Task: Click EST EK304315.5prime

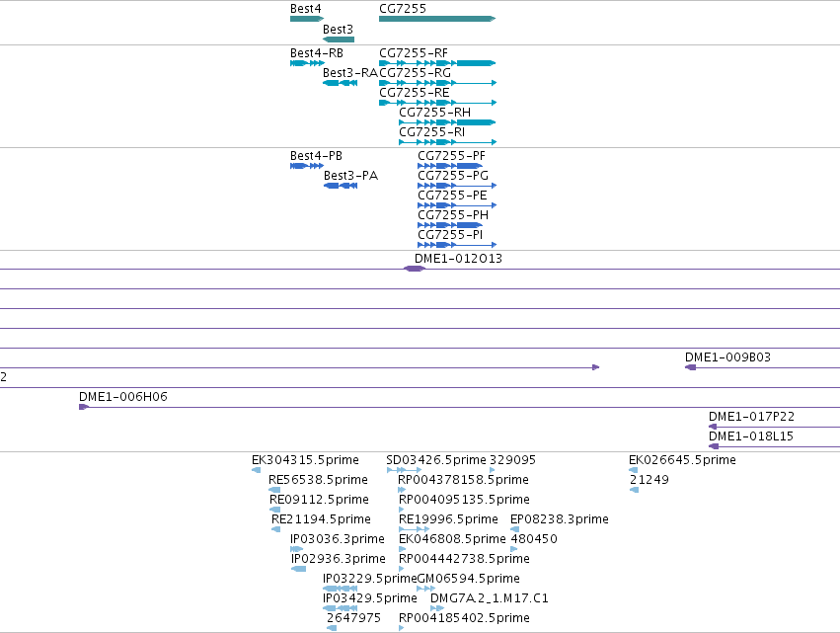Action: [x=305, y=460]
